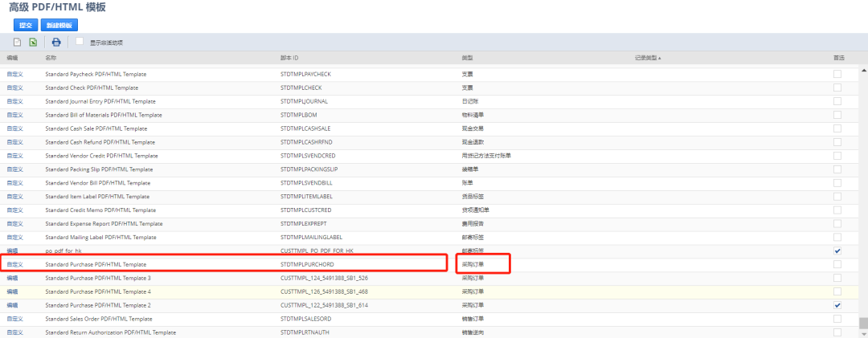
Task: Edit Standard Purchase PDF/HTML Template 2
Action: click(x=12, y=305)
